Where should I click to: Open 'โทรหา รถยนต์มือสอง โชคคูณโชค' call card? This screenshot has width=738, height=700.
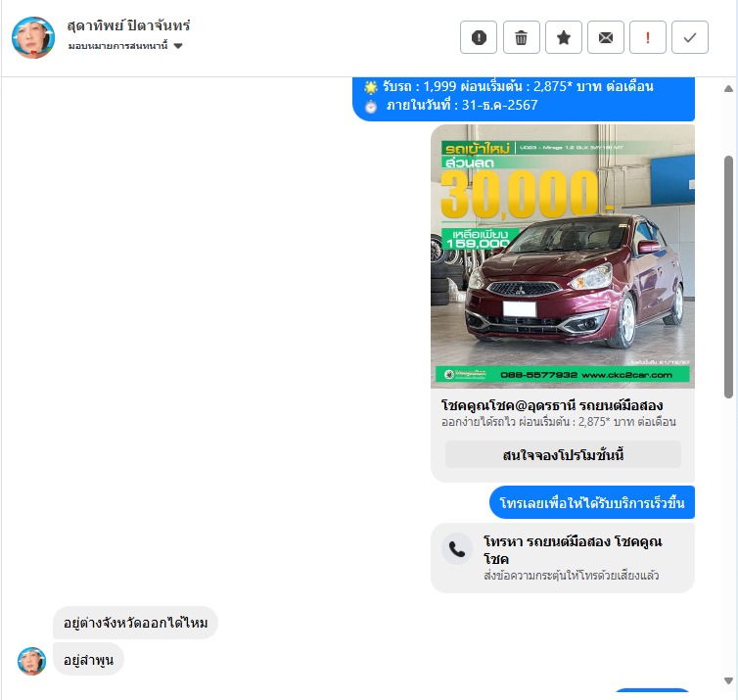tap(563, 558)
